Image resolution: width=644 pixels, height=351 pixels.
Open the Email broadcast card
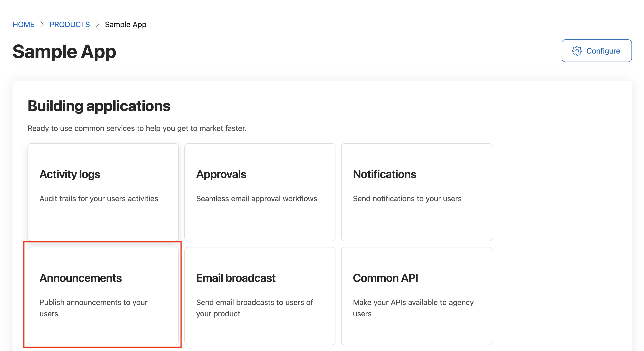[x=260, y=296]
